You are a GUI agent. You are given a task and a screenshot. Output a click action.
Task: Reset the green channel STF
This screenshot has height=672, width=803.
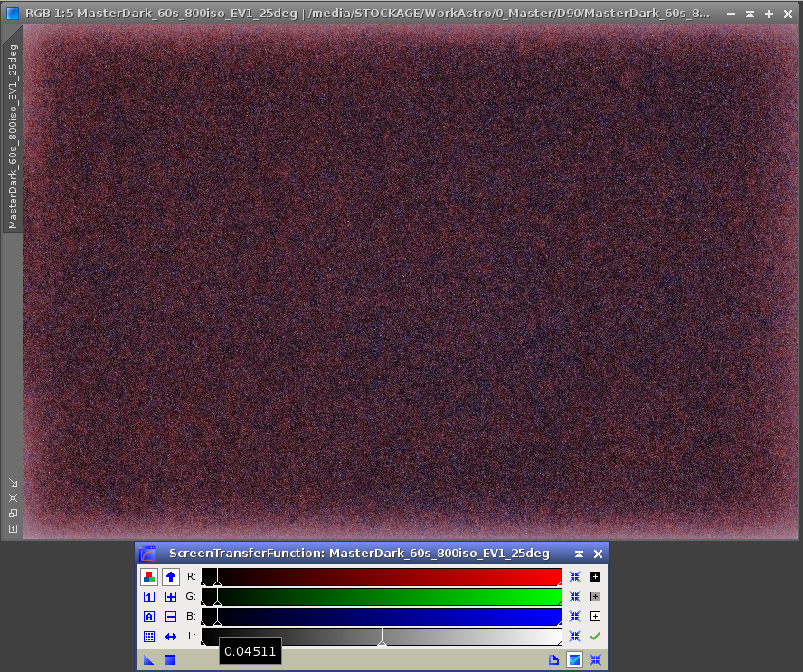pyautogui.click(x=574, y=597)
